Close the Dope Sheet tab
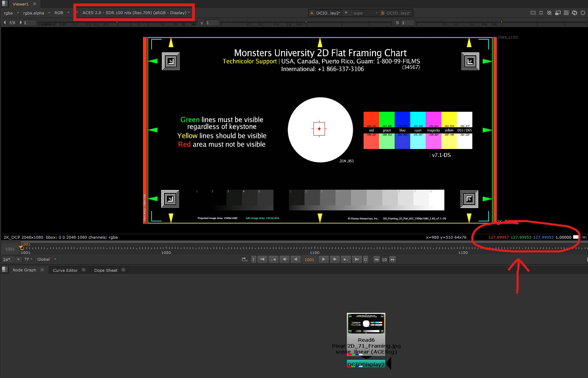Screen dimensions: 588x378 pos(123,270)
